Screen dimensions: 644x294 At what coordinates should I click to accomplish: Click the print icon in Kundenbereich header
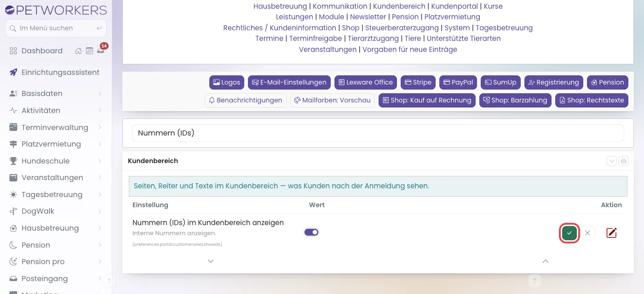coord(623,161)
